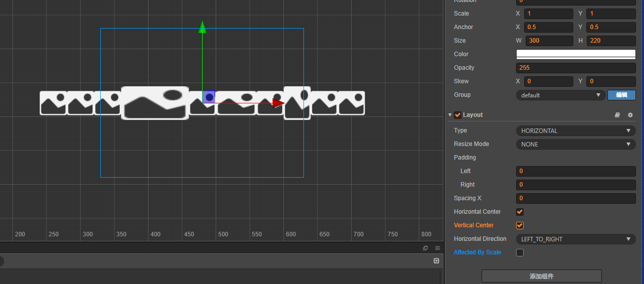
Task: Click the Horizontal Center property label
Action: click(477, 212)
